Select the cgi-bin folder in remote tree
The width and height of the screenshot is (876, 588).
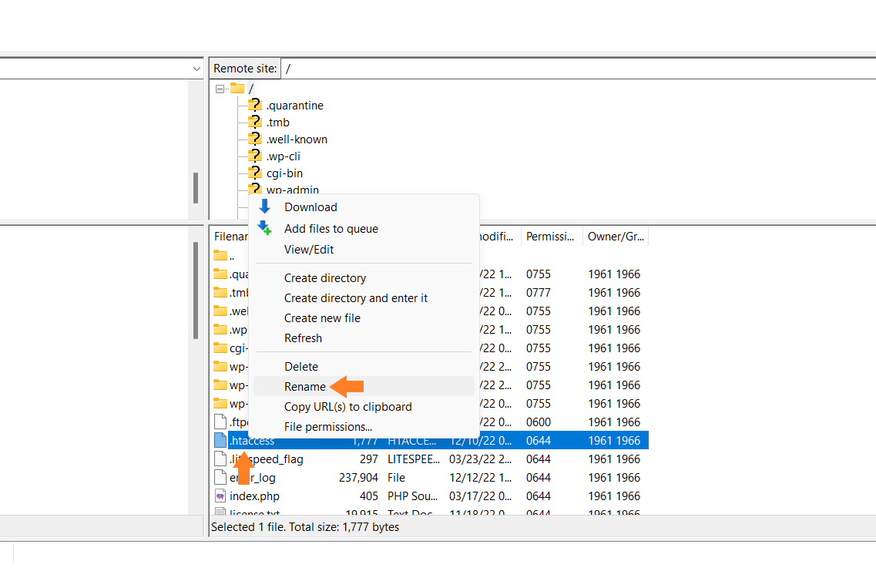tap(284, 173)
